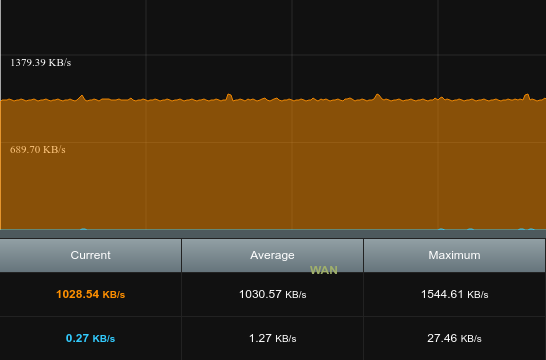Viewport: 546px width, 360px height.
Task: Click the WAN label
Action: pos(324,270)
